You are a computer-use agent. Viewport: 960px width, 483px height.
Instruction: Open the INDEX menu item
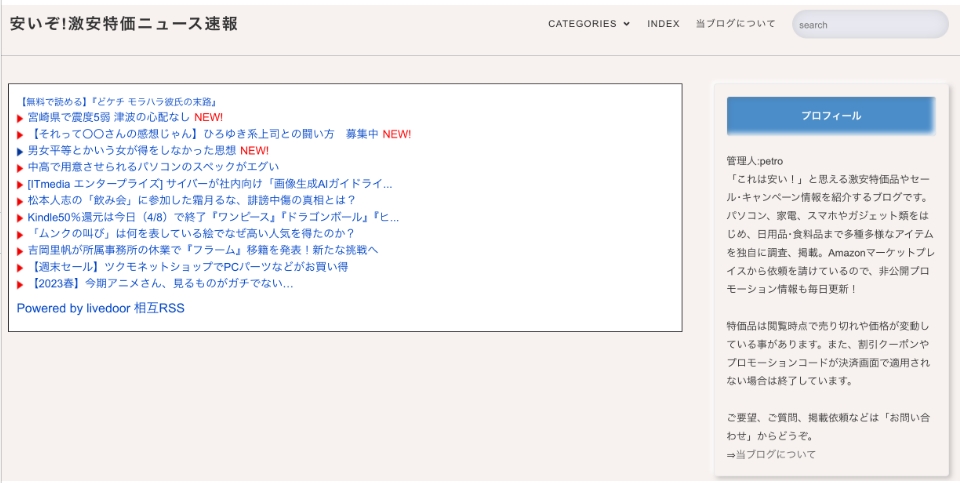663,24
